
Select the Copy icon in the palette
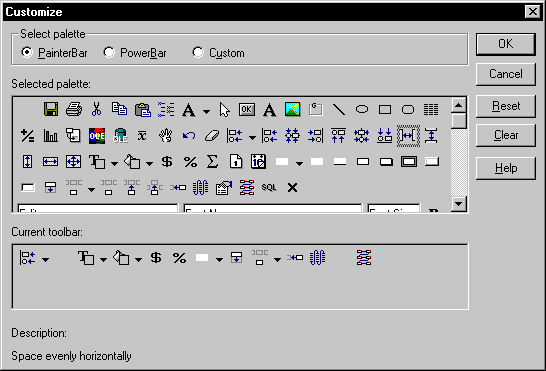[119, 109]
